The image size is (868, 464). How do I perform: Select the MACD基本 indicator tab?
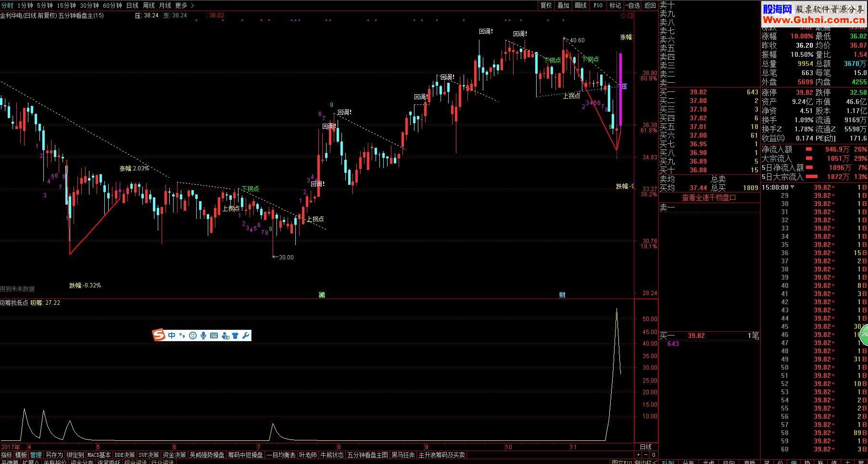(99, 455)
